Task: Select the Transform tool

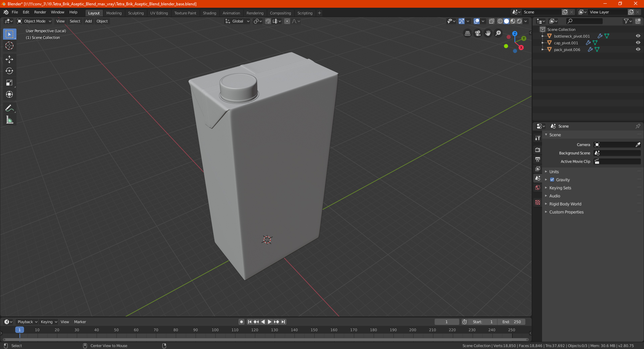Action: click(x=9, y=94)
